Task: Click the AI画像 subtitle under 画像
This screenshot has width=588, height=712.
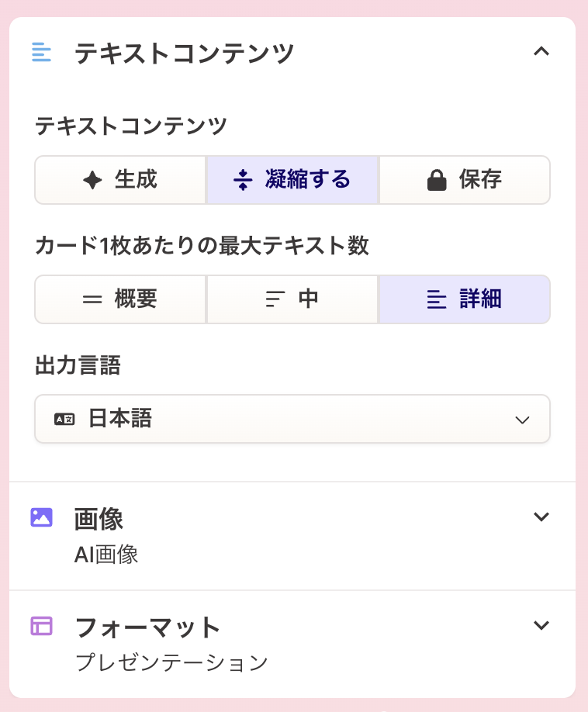Action: [x=106, y=555]
